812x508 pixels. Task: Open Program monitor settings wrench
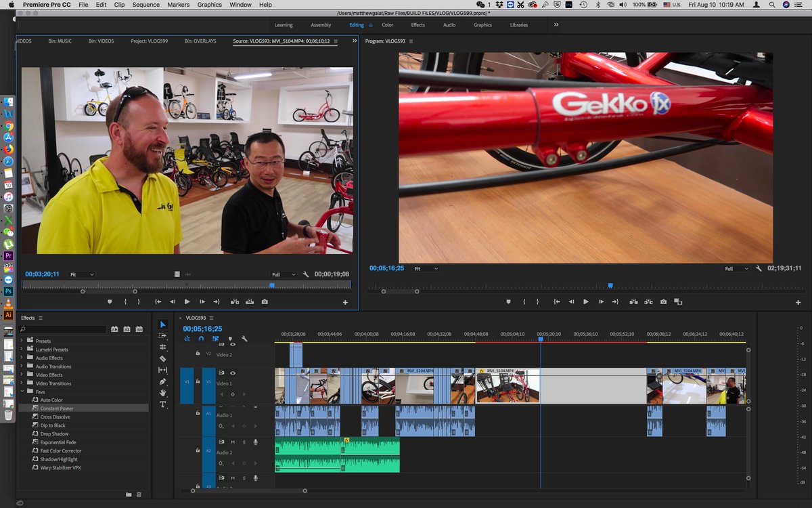pyautogui.click(x=759, y=268)
